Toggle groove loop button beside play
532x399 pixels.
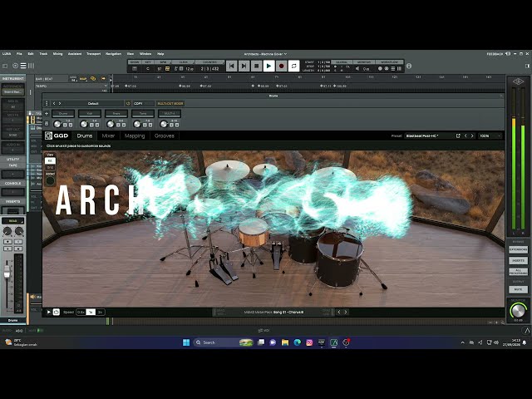point(57,312)
